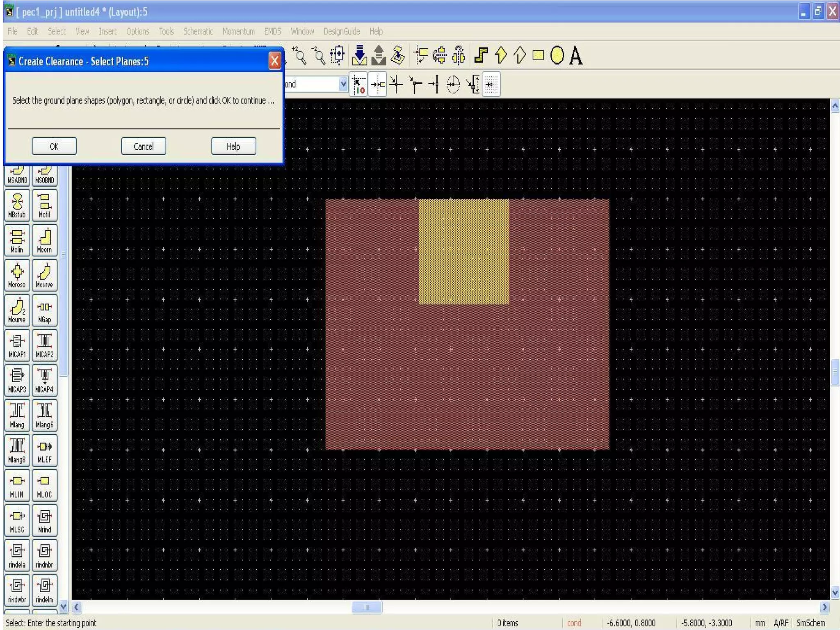Click the Push Into Hierarchy arrow icon

pyautogui.click(x=359, y=55)
